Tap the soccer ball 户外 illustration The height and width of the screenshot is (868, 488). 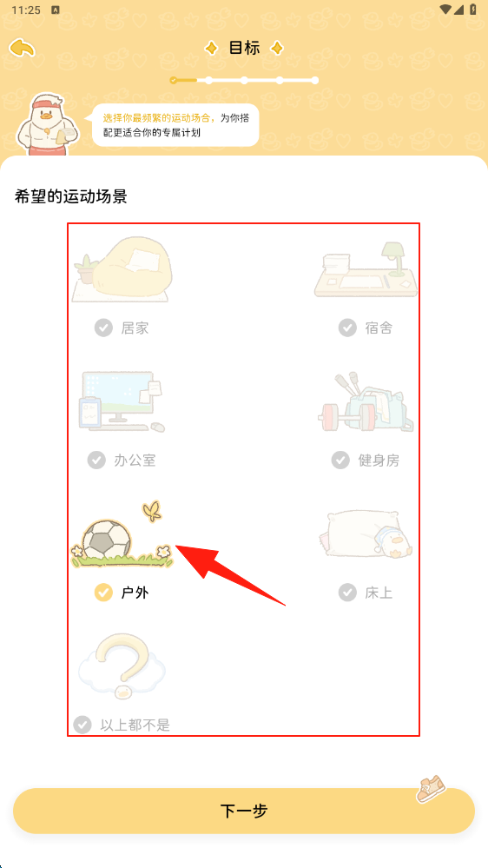click(x=122, y=534)
